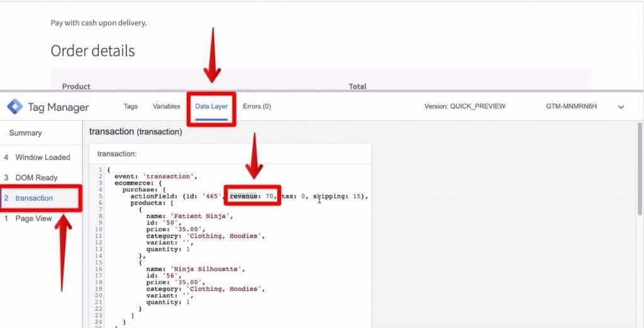Screen dimensions: 644x328
Task: Open the Errors (0) tab
Action: [257, 106]
